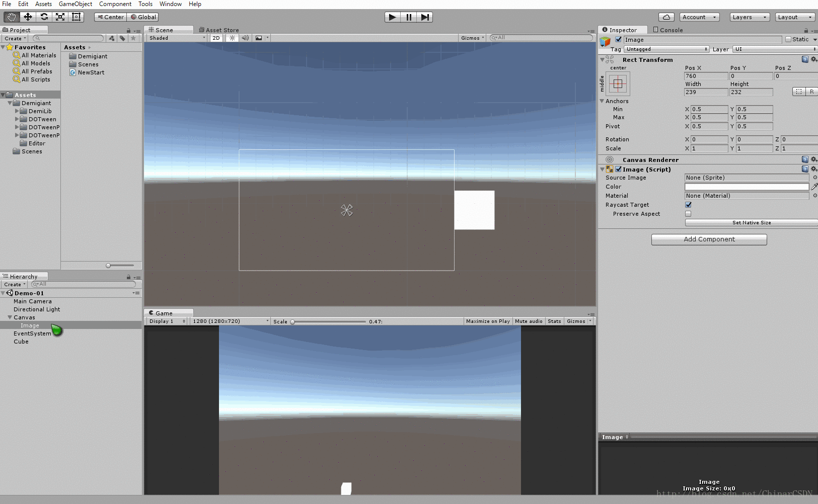Click Set Native Size button
Viewport: 818px width, 504px height.
752,222
